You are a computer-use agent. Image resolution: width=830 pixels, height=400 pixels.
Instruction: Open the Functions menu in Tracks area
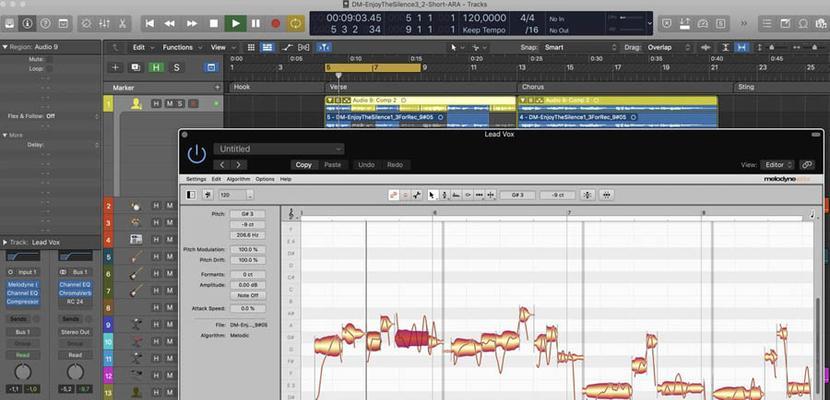pyautogui.click(x=182, y=47)
